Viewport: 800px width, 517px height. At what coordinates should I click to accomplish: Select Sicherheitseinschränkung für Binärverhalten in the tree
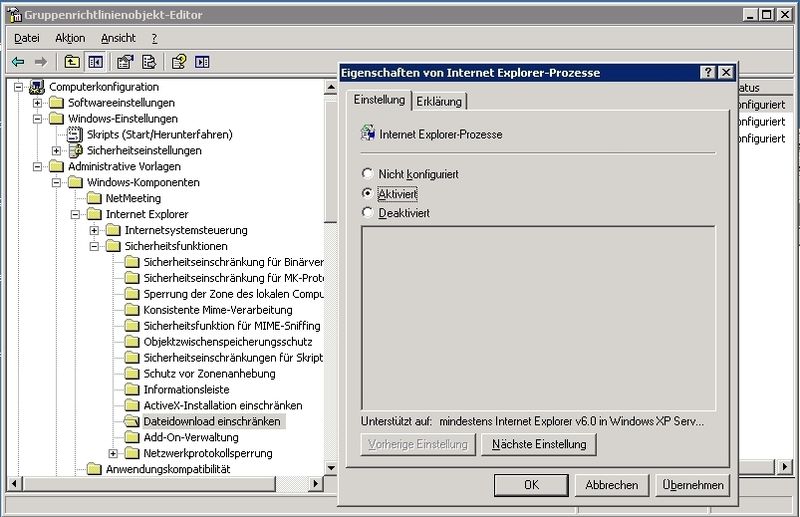click(233, 262)
